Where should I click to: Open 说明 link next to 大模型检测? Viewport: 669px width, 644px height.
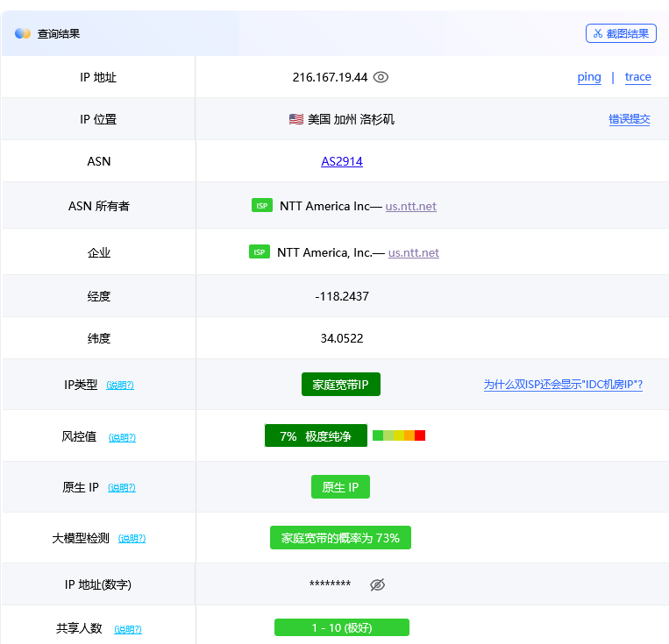132,538
